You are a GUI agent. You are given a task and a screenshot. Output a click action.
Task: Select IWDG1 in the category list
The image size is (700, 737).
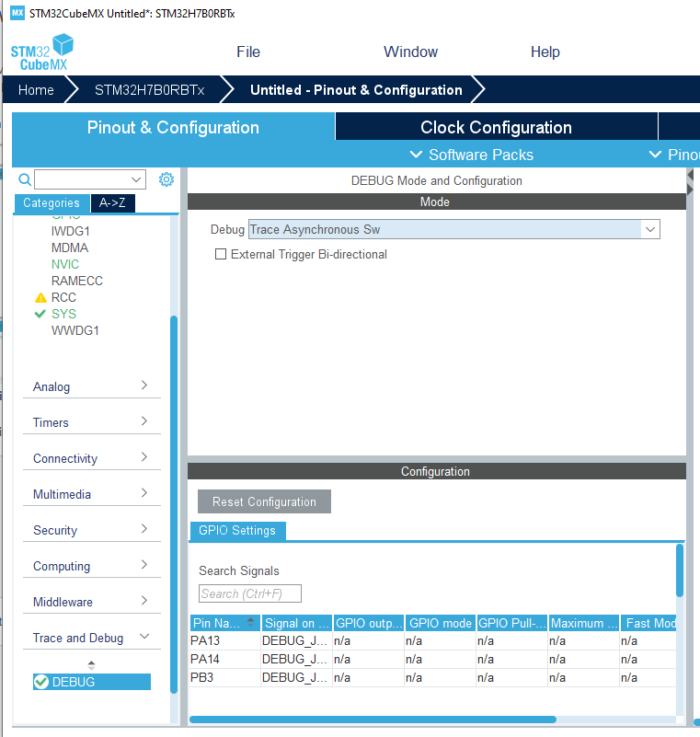(x=71, y=231)
